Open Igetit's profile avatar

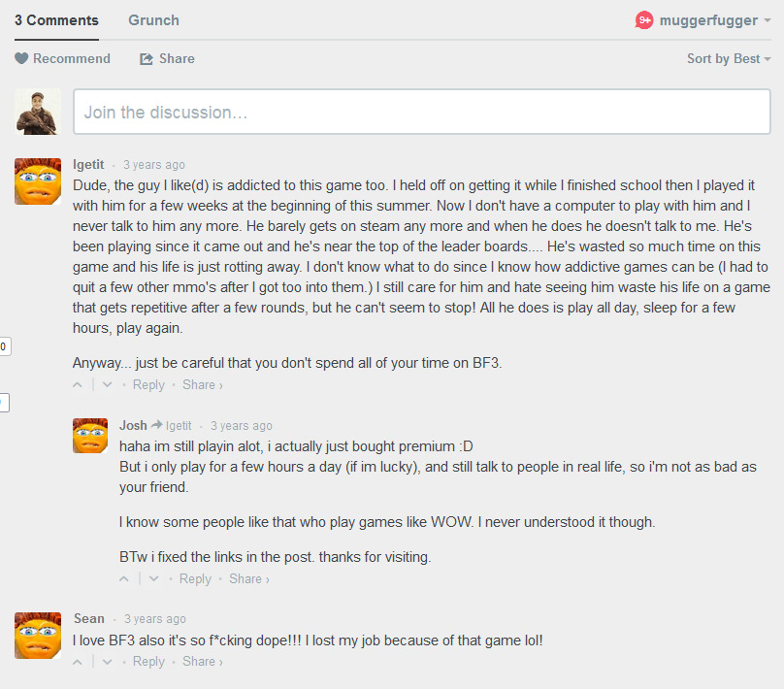[x=38, y=181]
